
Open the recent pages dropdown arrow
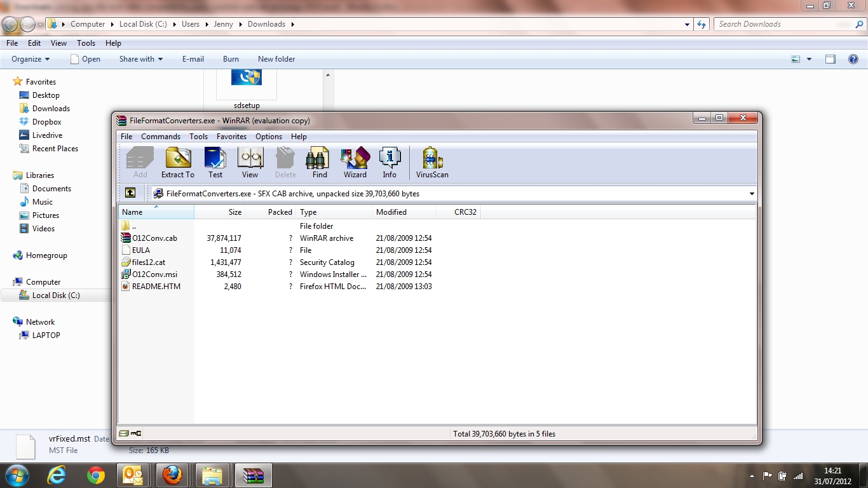point(41,25)
